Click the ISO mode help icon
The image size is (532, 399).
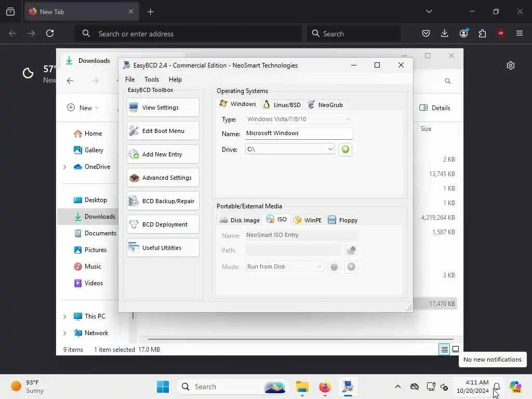334,267
